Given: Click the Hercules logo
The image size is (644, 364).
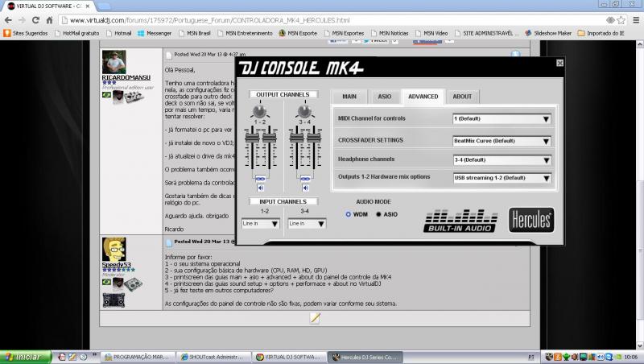Looking at the screenshot, I should [531, 220].
